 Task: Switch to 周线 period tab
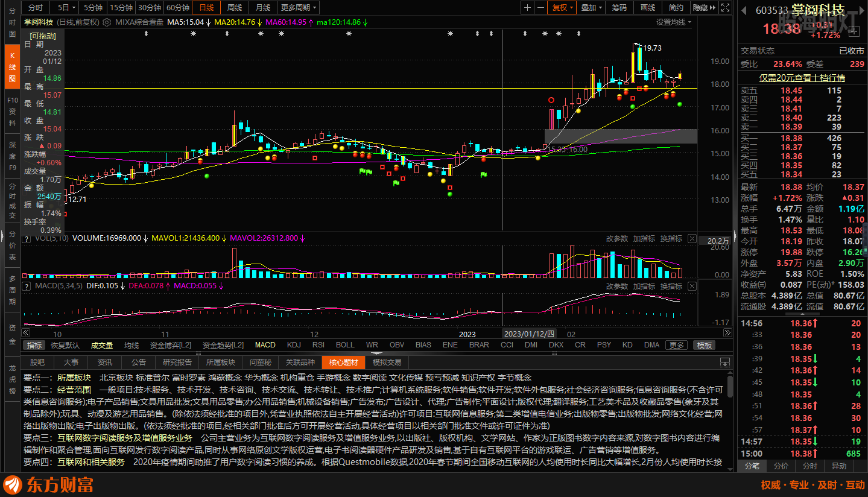235,8
